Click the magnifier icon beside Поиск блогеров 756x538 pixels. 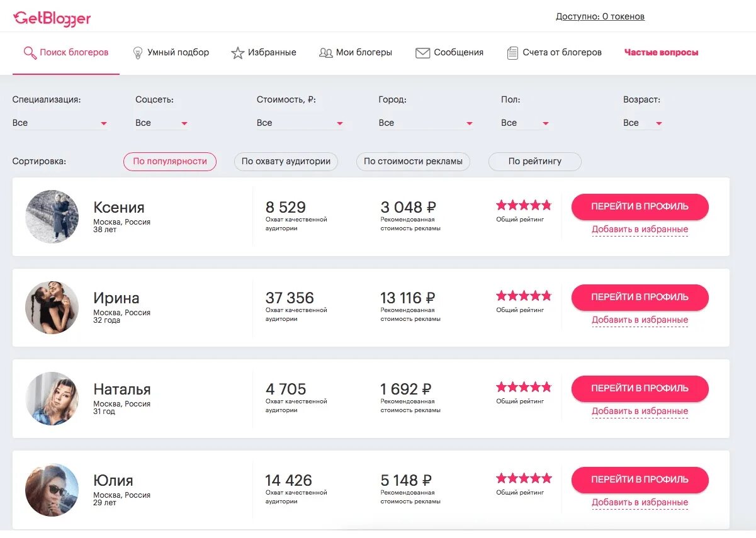tap(30, 53)
